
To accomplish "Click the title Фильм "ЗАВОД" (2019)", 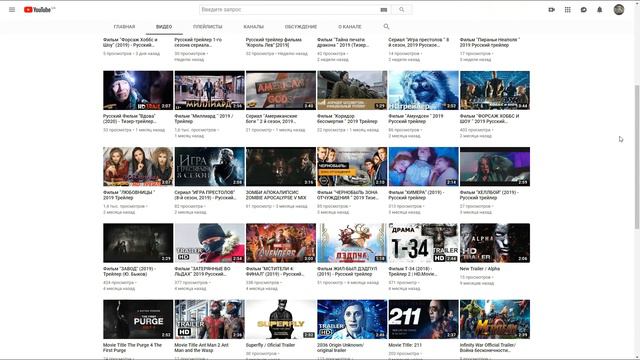I will [129, 271].
